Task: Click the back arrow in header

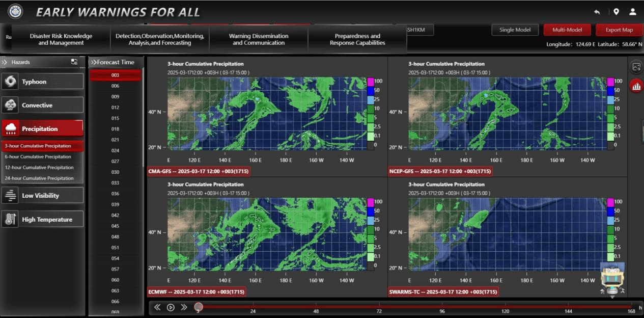Action: tap(597, 12)
